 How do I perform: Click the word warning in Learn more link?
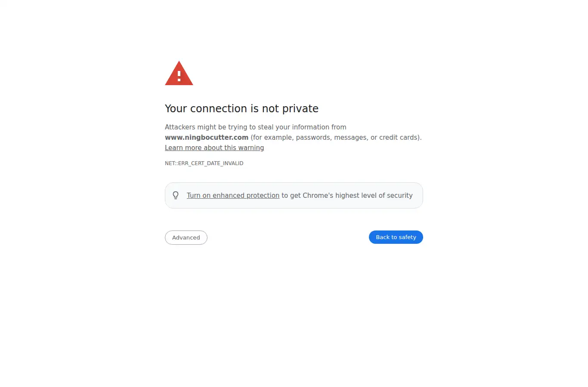(x=251, y=147)
